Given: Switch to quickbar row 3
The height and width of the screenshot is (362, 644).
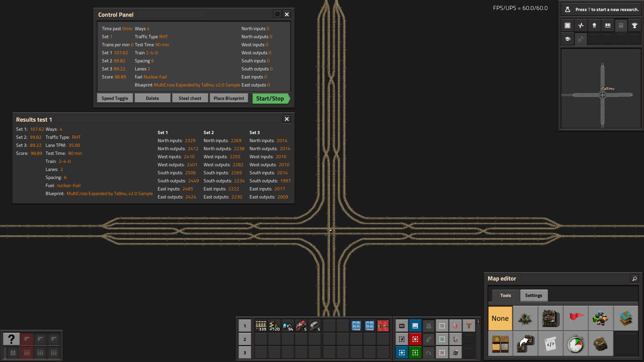Looking at the screenshot, I should coord(245,353).
